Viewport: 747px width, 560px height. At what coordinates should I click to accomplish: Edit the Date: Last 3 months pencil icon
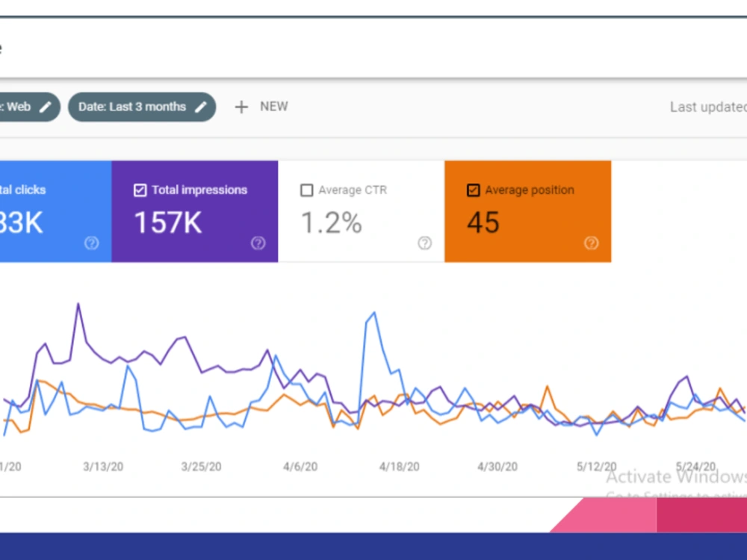click(x=201, y=107)
